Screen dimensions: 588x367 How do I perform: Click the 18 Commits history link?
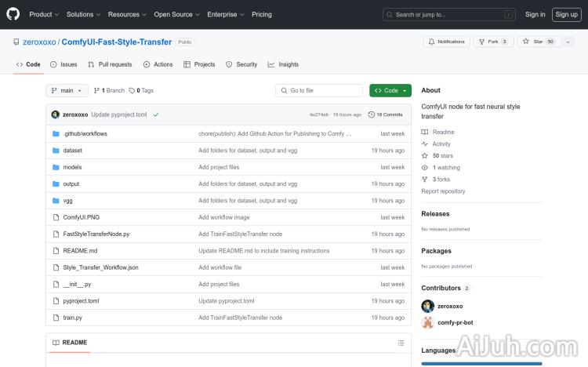point(389,114)
